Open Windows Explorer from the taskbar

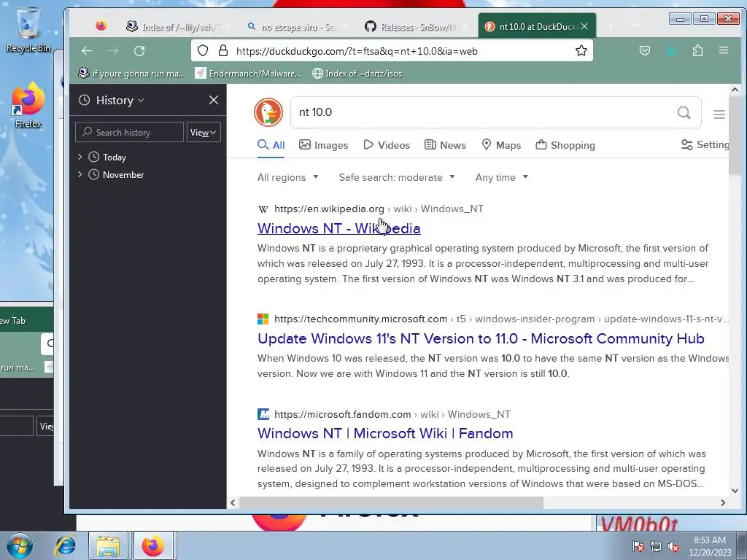click(108, 545)
